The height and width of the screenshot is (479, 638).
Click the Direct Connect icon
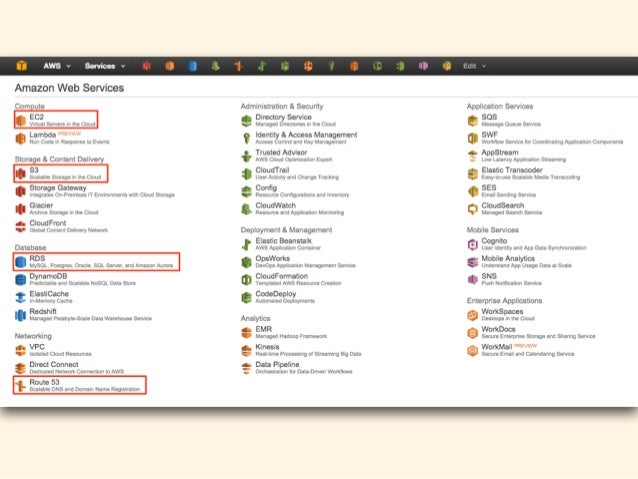pos(21,368)
